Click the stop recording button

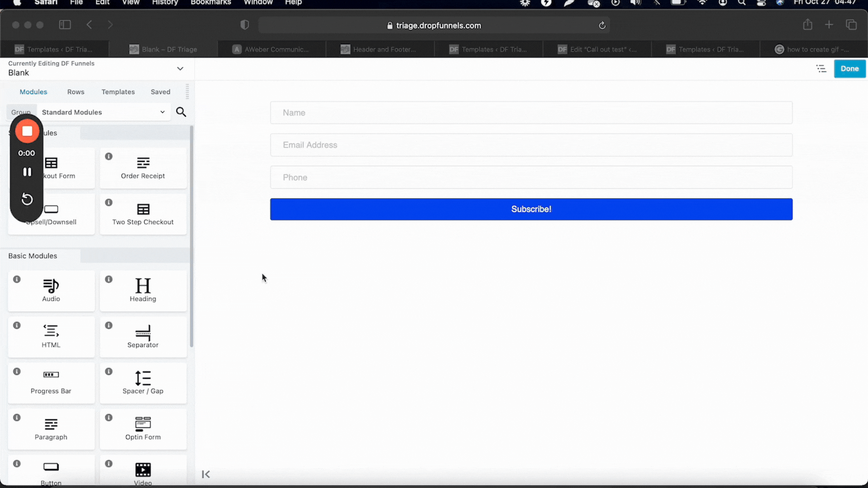pyautogui.click(x=27, y=131)
